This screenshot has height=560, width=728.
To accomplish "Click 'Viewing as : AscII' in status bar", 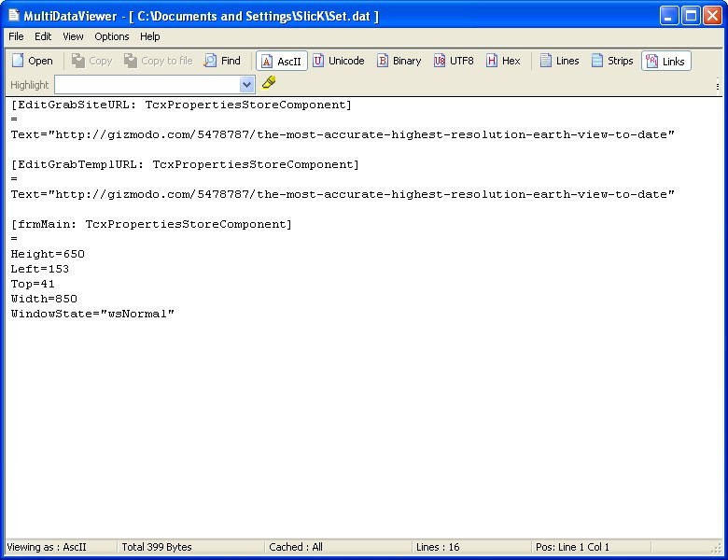I will coord(47,547).
